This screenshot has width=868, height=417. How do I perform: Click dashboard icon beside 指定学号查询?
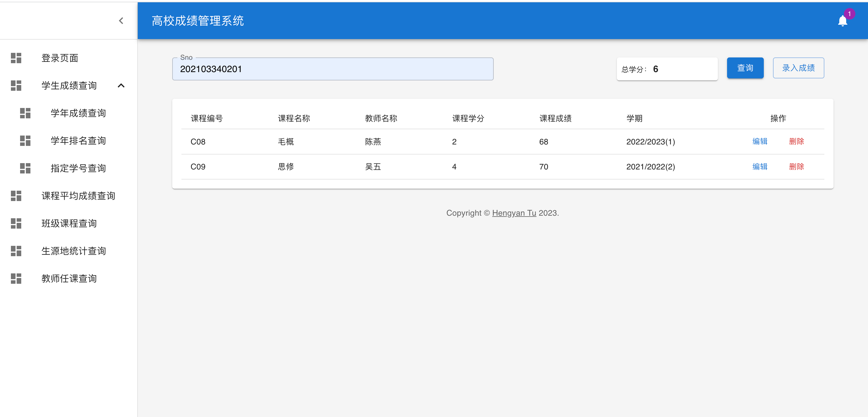click(x=25, y=168)
